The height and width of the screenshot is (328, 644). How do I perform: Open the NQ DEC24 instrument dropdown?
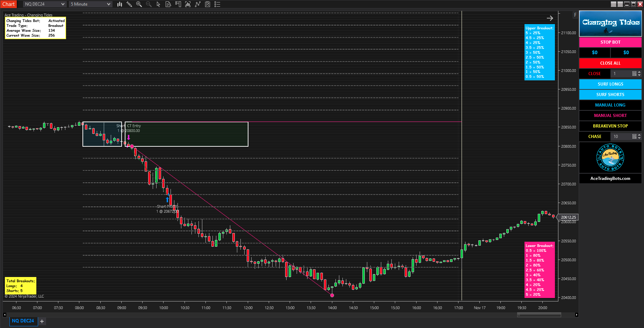pyautogui.click(x=45, y=4)
